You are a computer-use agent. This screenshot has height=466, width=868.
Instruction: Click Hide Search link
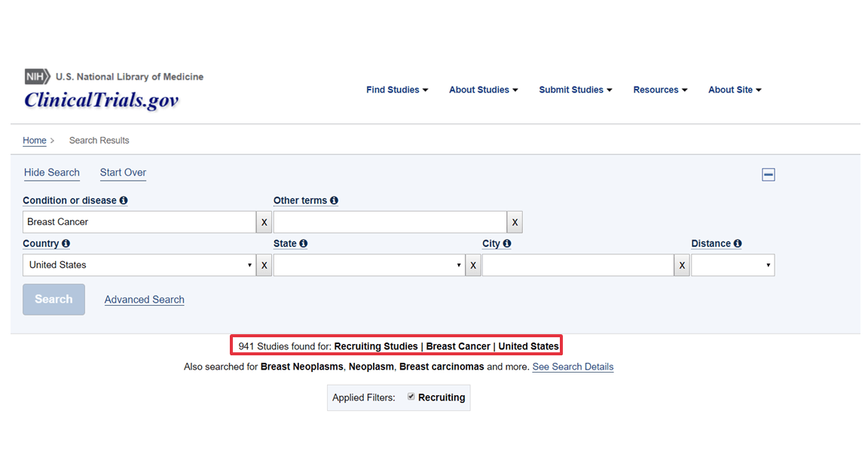[51, 172]
